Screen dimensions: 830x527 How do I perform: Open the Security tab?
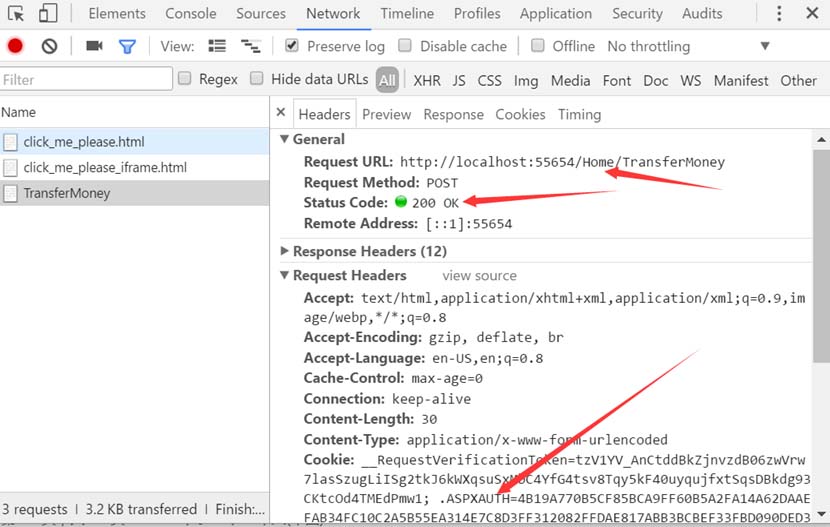coord(637,13)
